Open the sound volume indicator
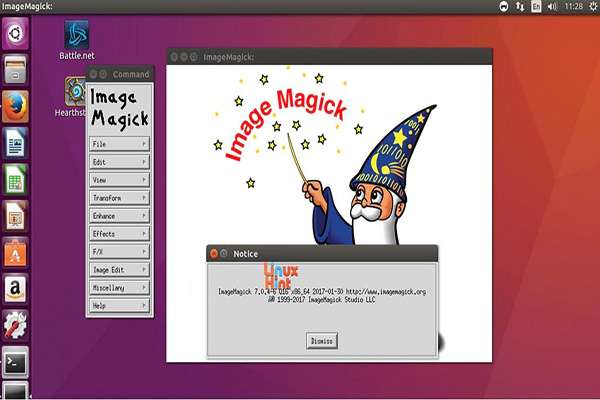Image resolution: width=600 pixels, height=400 pixels. tap(552, 6)
